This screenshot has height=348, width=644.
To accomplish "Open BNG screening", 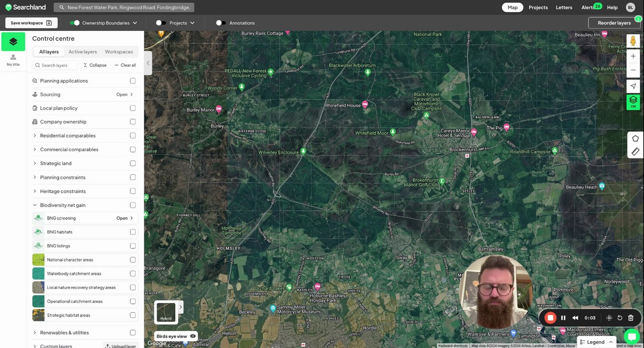I will click(x=125, y=218).
